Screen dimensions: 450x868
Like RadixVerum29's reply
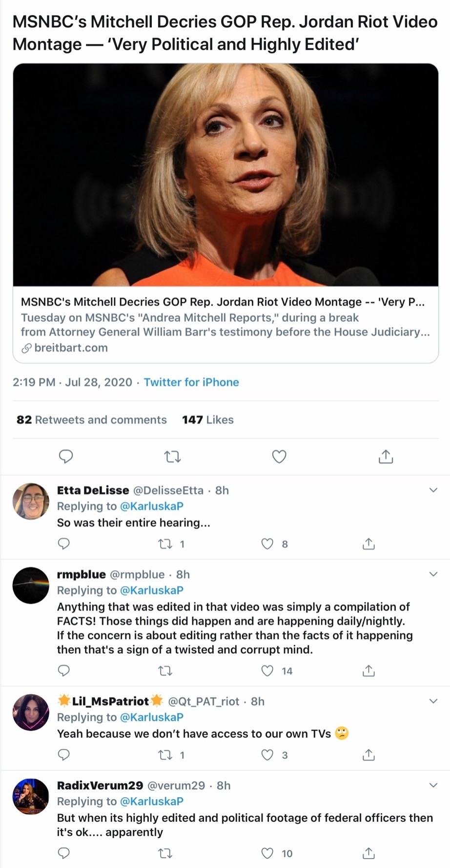[267, 853]
